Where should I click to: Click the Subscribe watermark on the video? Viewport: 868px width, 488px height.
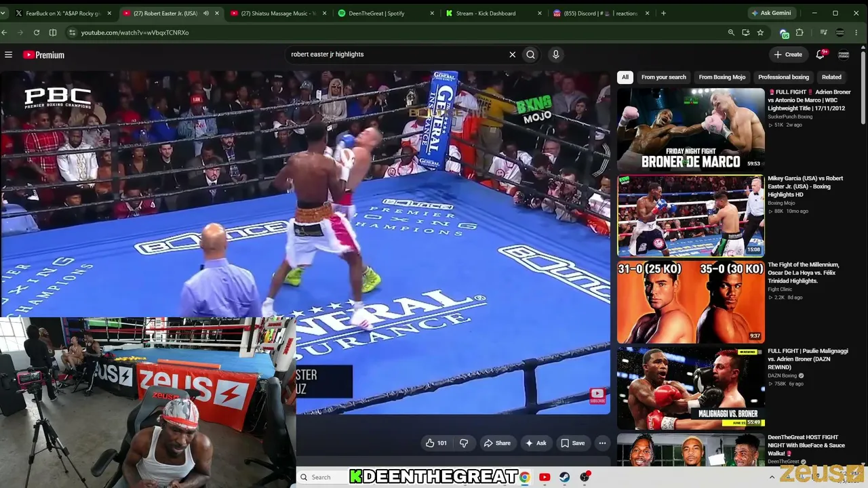597,395
